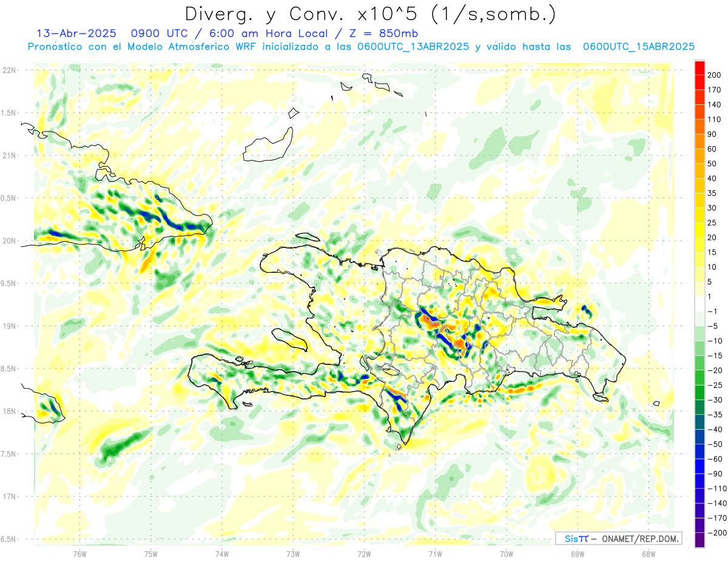Image resolution: width=728 pixels, height=562 pixels.
Task: Click the colorbar value '110'
Action: coord(714,119)
